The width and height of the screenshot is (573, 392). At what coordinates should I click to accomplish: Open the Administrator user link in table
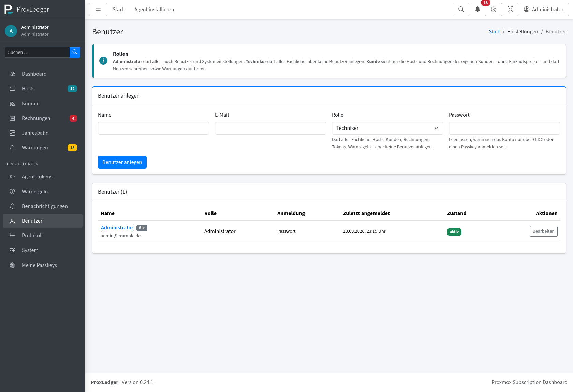tap(117, 228)
